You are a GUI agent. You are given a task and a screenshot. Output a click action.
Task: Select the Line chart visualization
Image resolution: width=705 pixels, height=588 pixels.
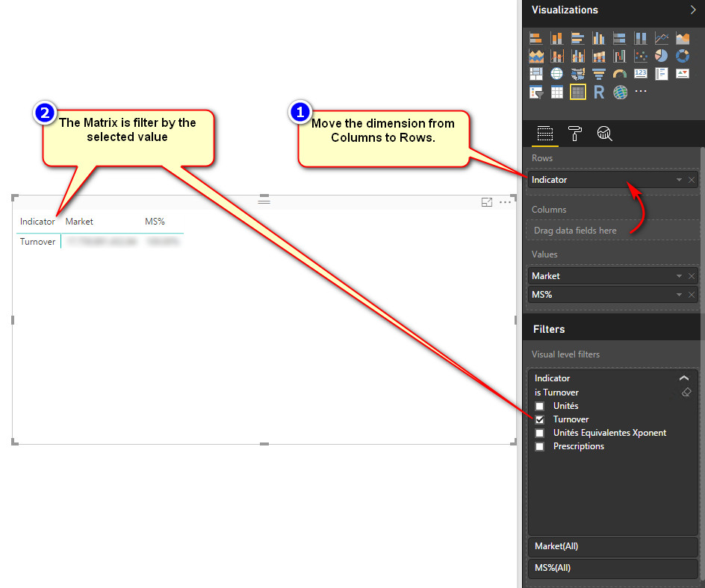[x=662, y=38]
